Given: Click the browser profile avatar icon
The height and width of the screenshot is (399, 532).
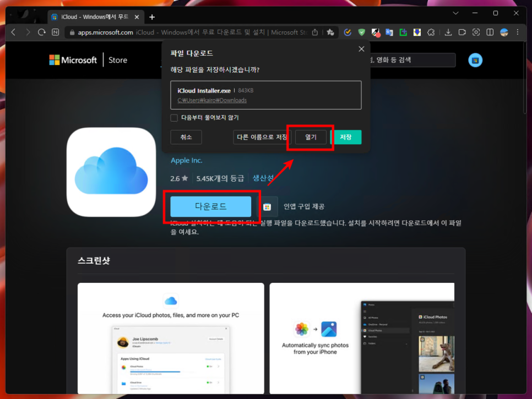Looking at the screenshot, I should (504, 32).
